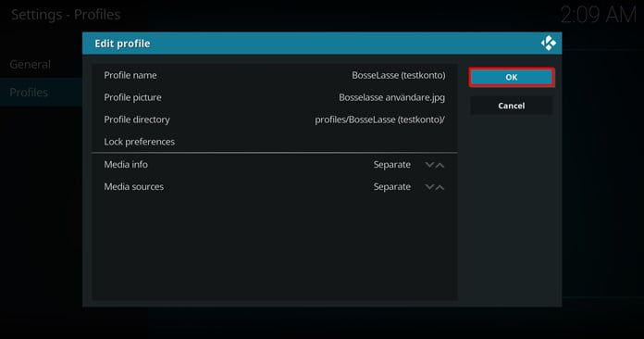Edit the Profile name field
Viewport: 644px width, 339px height.
(x=275, y=75)
